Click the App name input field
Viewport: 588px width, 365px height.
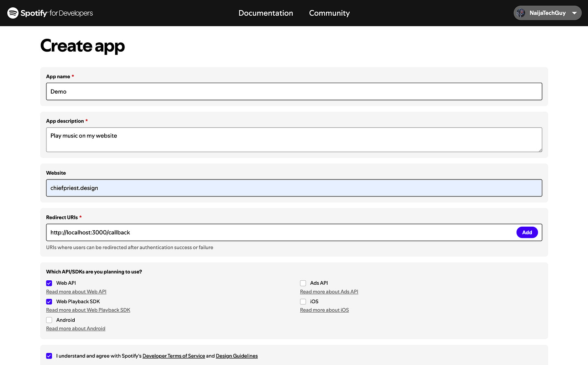pos(294,92)
